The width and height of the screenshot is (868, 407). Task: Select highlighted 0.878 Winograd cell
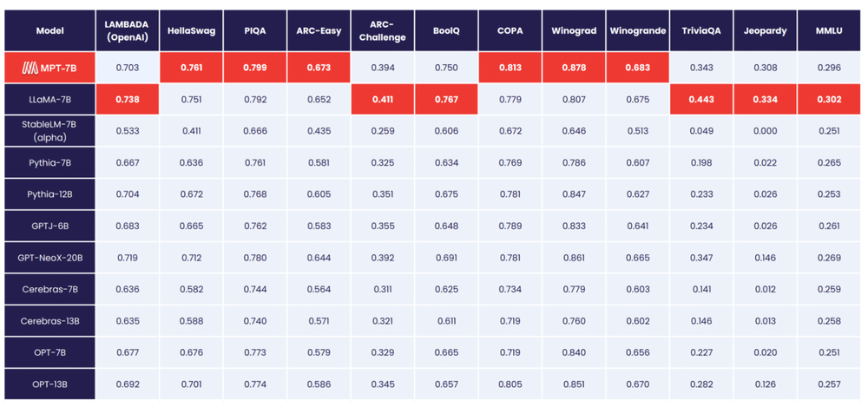(x=574, y=68)
